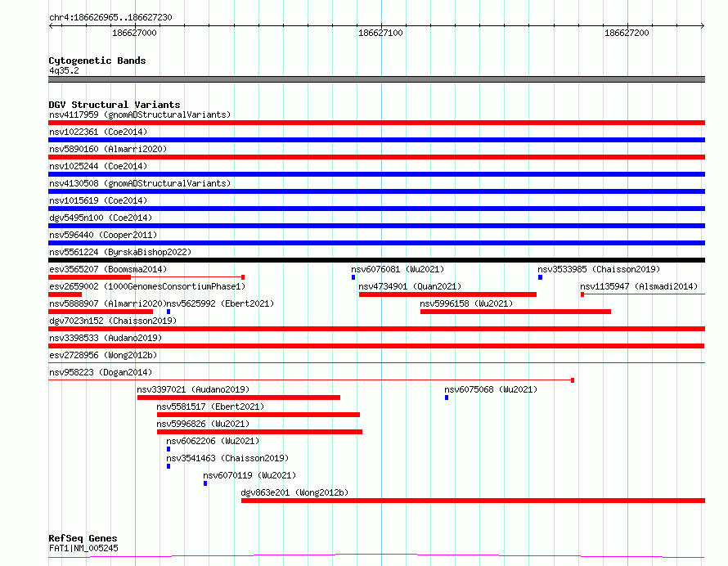Image resolution: width=728 pixels, height=566 pixels.
Task: Select blue marker under nsv6076081 (Wu2021)
Action: coord(353,277)
